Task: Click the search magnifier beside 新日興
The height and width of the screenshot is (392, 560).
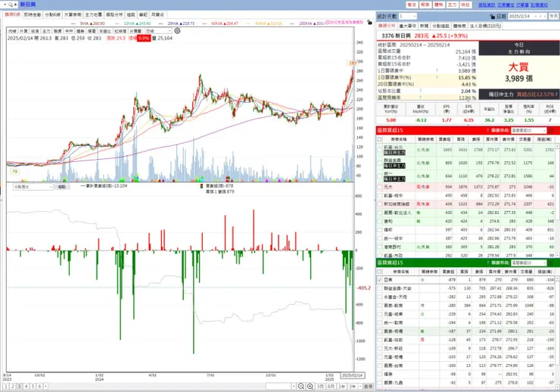Action: coord(11,5)
